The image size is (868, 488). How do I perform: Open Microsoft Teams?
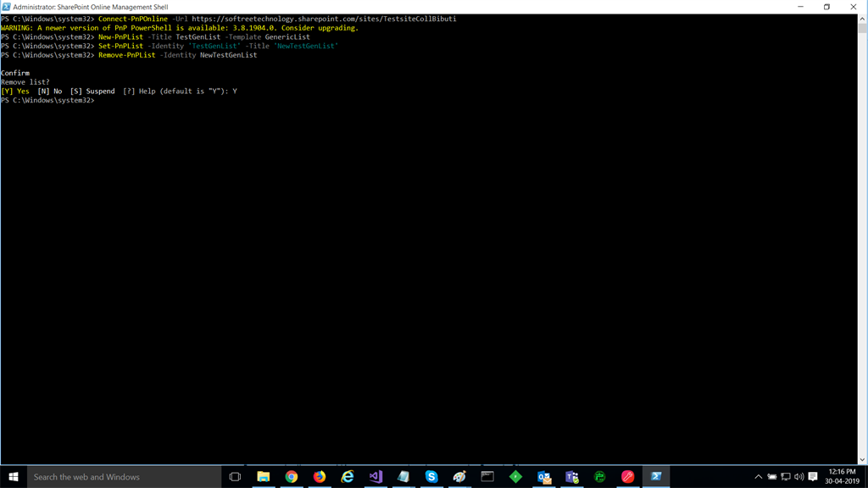pos(570,476)
